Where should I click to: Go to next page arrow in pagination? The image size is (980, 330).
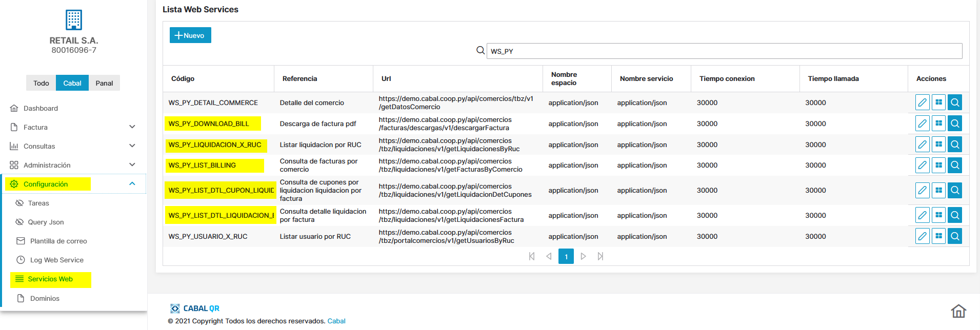(x=583, y=256)
